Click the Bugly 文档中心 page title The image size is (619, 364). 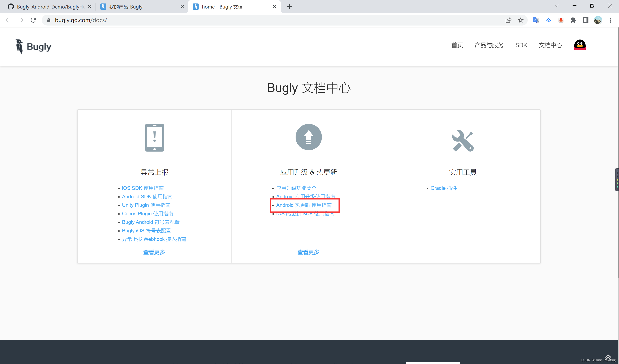pyautogui.click(x=309, y=88)
